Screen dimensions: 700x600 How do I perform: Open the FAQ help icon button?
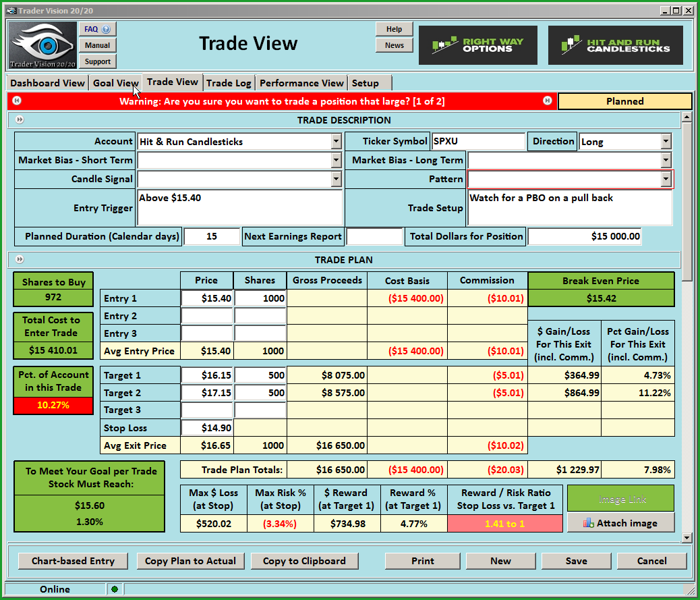[98, 29]
